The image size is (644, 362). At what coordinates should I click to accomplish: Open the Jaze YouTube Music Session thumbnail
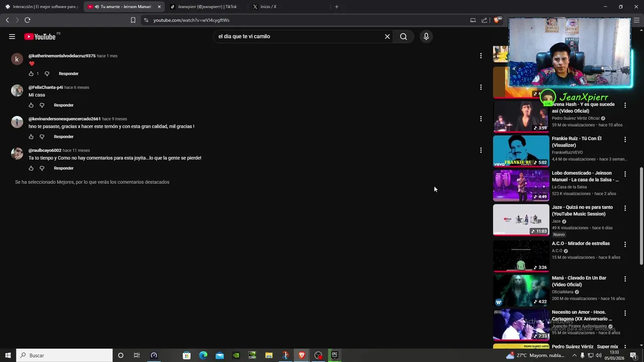tap(521, 220)
